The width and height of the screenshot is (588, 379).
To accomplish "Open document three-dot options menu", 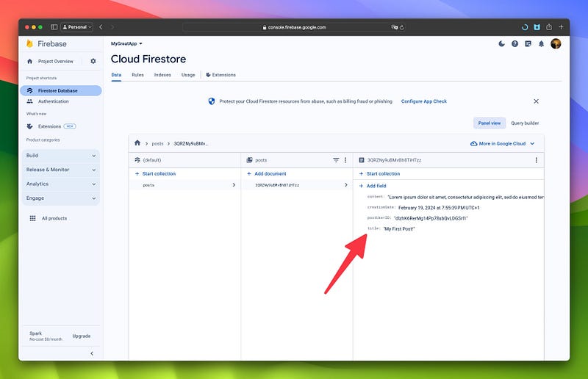I will [537, 160].
